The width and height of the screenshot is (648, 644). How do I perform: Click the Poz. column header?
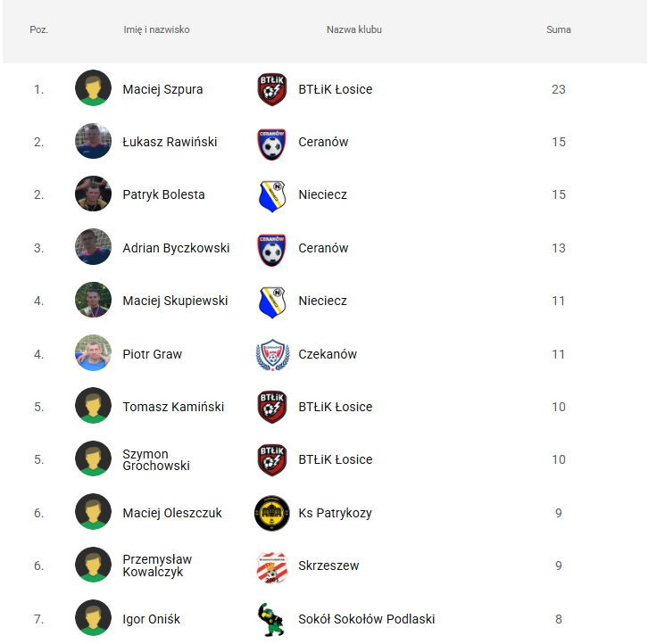(39, 29)
